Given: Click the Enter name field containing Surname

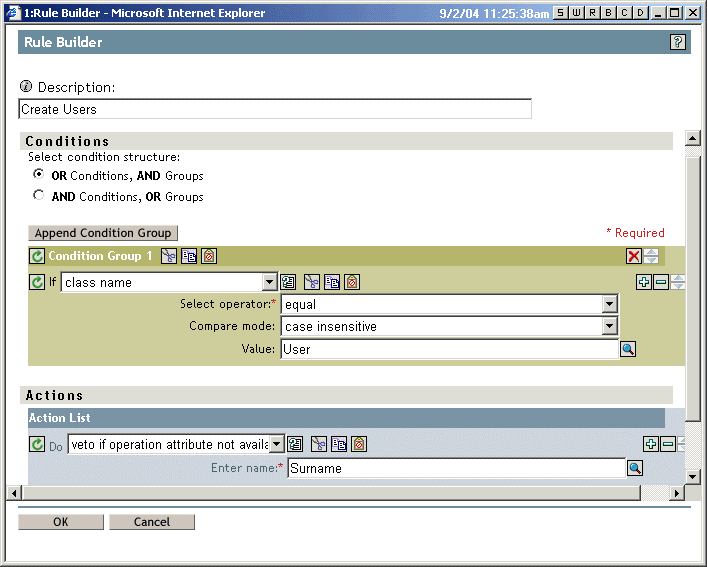Looking at the screenshot, I should 456,468.
